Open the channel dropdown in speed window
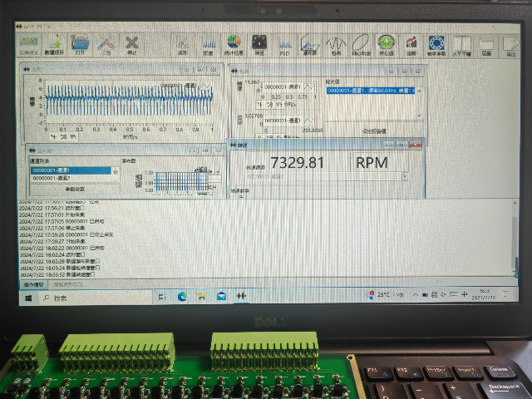Screen dimensions: 532x399 pyautogui.click(x=405, y=176)
